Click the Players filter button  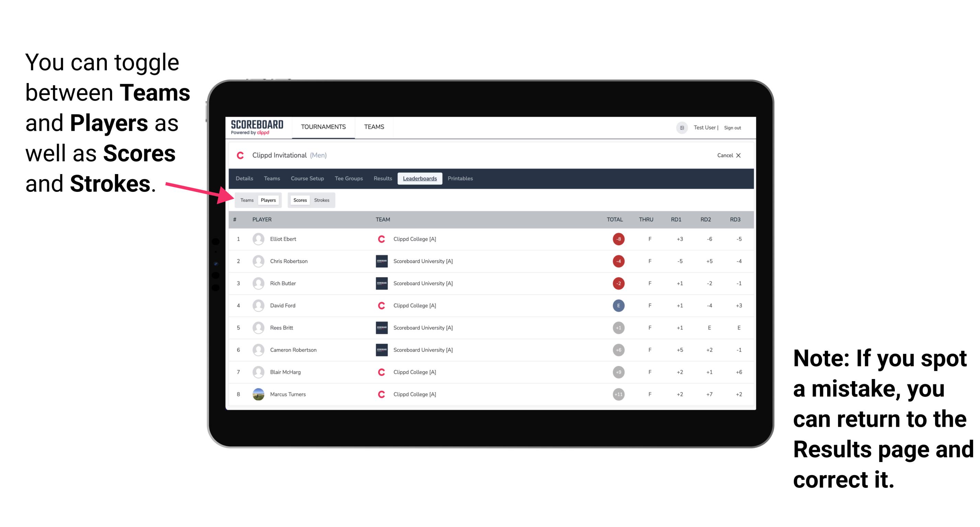coord(268,200)
